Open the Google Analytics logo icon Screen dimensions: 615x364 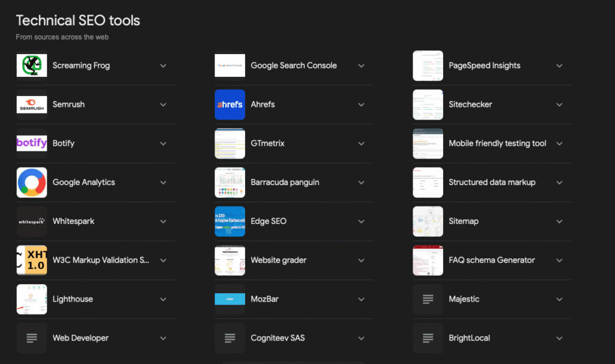[32, 183]
